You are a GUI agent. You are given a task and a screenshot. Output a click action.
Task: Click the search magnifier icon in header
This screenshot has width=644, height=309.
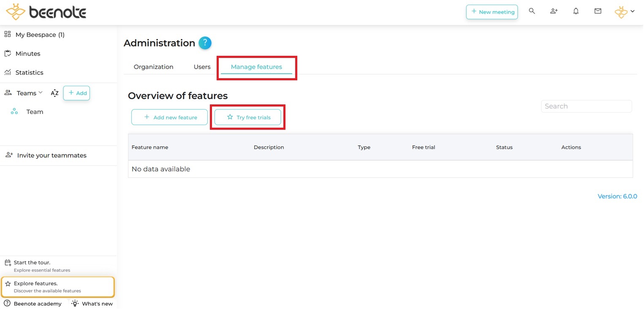532,11
